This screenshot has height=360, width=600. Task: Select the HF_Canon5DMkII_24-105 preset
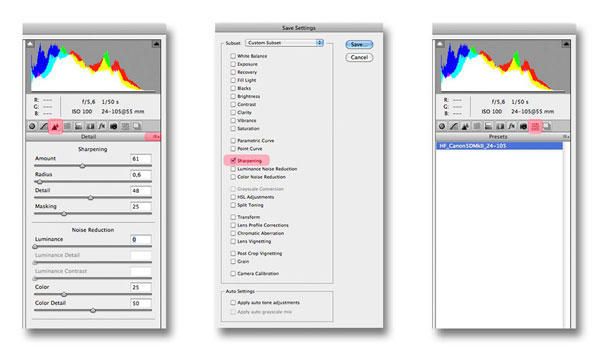pyautogui.click(x=499, y=146)
